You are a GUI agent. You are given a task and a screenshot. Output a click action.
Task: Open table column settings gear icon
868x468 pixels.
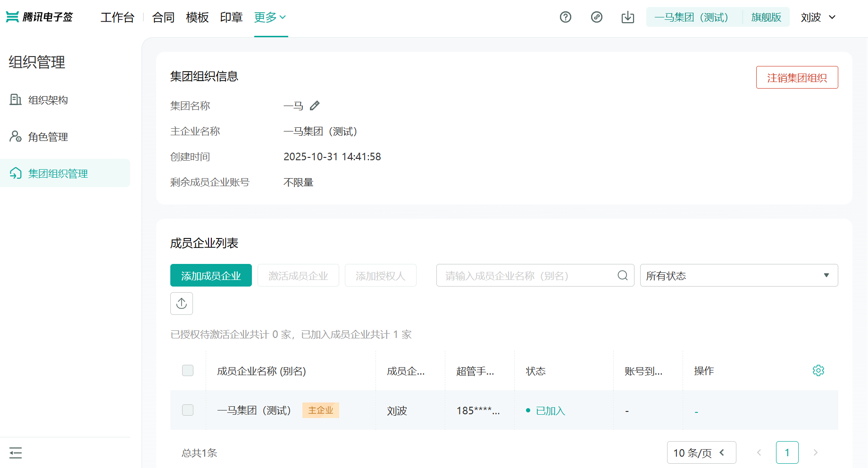[818, 370]
